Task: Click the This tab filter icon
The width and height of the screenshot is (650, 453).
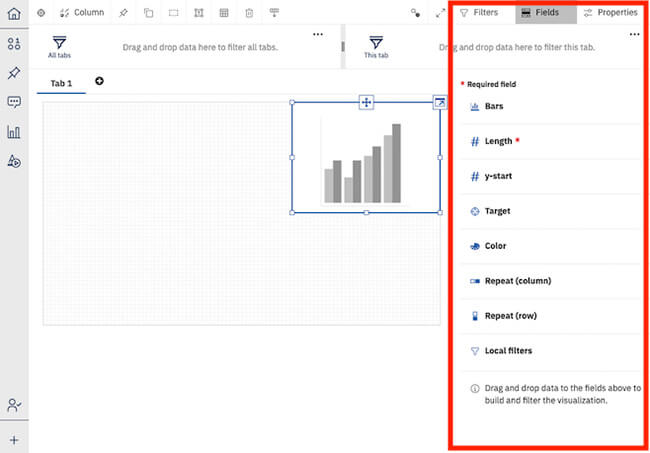Action: pyautogui.click(x=376, y=47)
